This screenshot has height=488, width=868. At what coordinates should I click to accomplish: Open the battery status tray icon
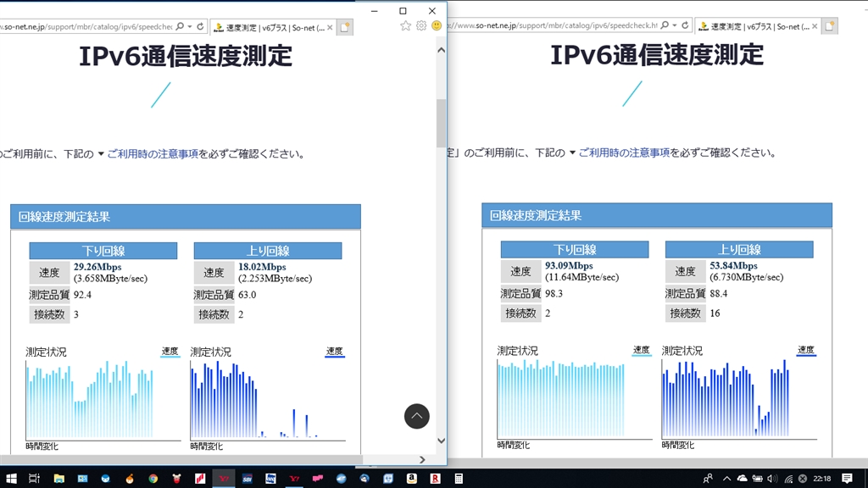coord(757,479)
